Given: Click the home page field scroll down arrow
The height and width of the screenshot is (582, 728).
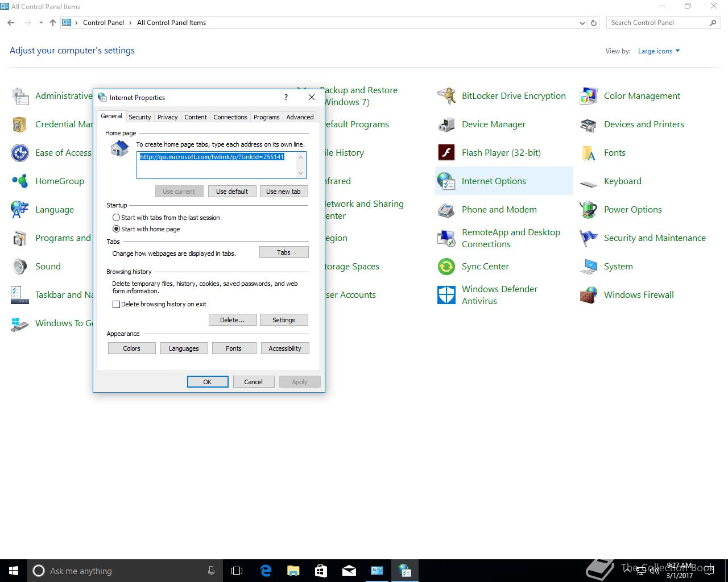Looking at the screenshot, I should click(x=301, y=173).
